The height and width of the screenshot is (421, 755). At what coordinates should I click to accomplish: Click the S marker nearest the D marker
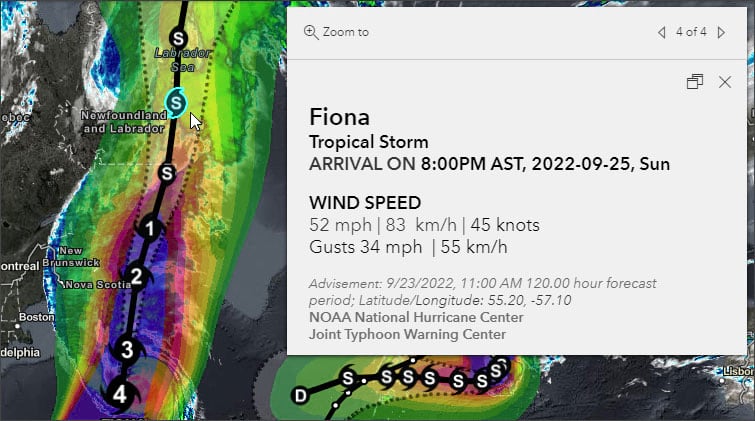click(x=348, y=377)
